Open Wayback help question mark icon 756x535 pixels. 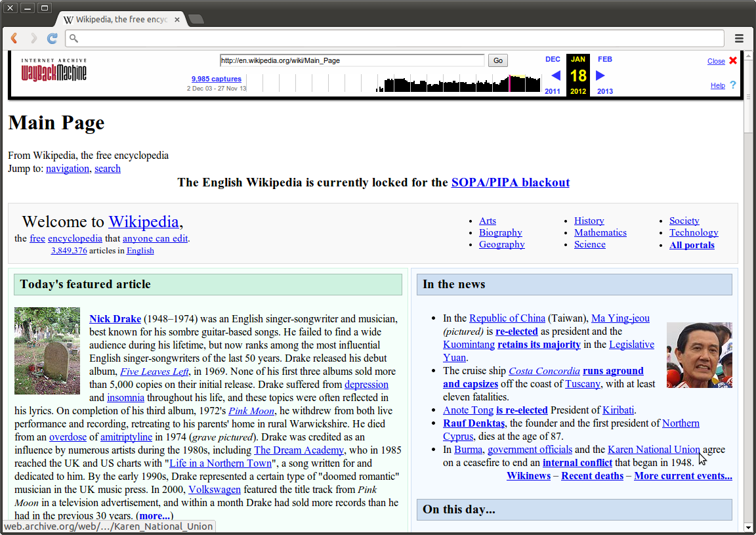click(x=733, y=85)
